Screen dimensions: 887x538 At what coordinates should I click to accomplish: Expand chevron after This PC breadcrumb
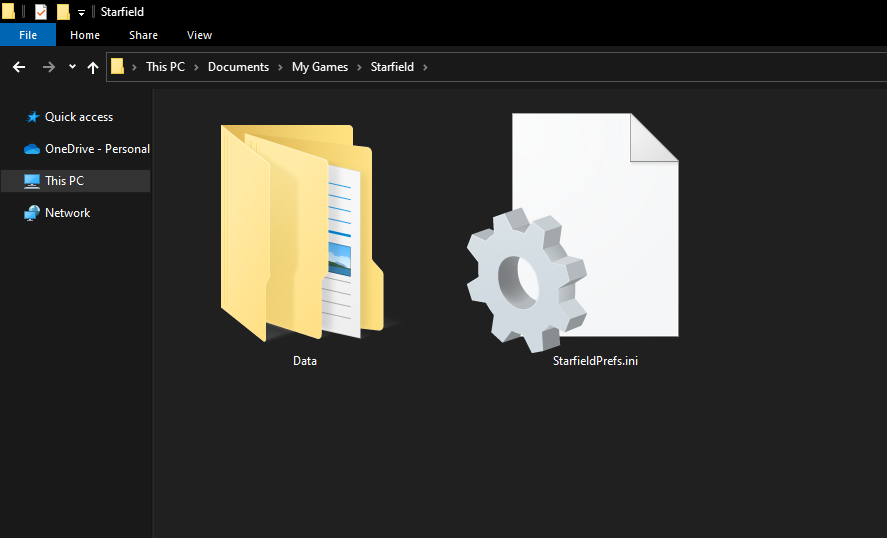point(196,67)
